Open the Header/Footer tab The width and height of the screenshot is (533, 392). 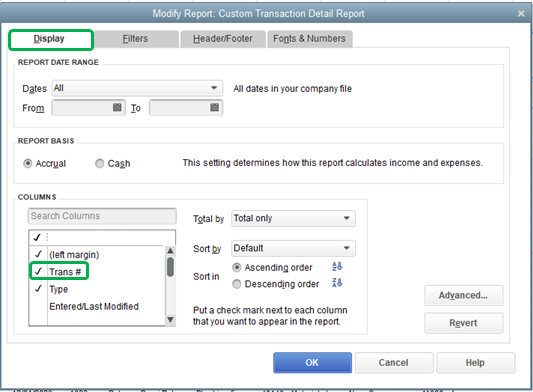click(x=223, y=39)
